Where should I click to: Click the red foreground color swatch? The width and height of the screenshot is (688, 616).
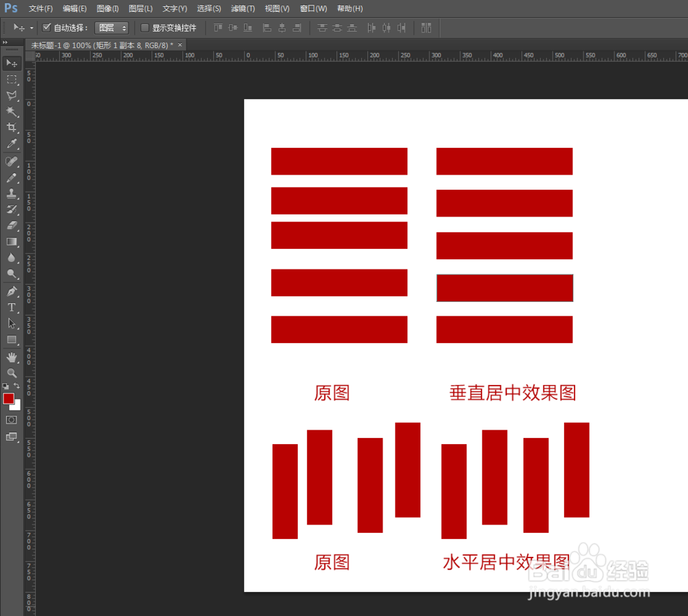[x=8, y=398]
